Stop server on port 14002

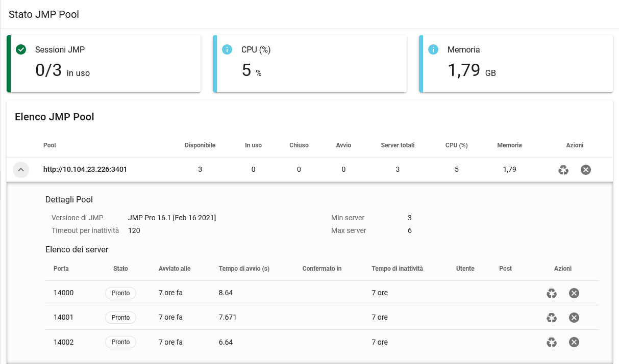point(574,342)
